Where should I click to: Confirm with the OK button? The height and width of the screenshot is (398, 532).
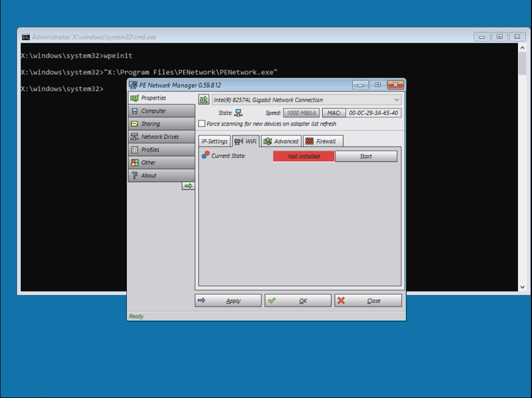(x=298, y=300)
